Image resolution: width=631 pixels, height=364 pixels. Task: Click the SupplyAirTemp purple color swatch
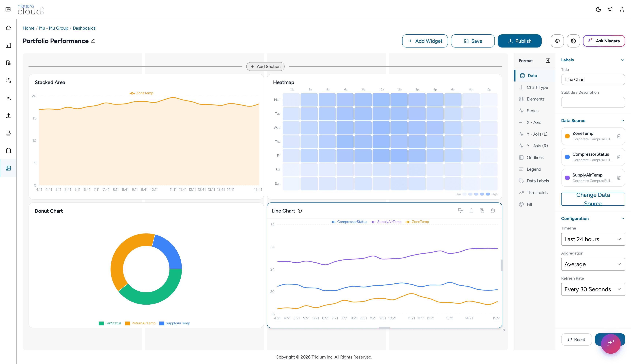pos(568,178)
